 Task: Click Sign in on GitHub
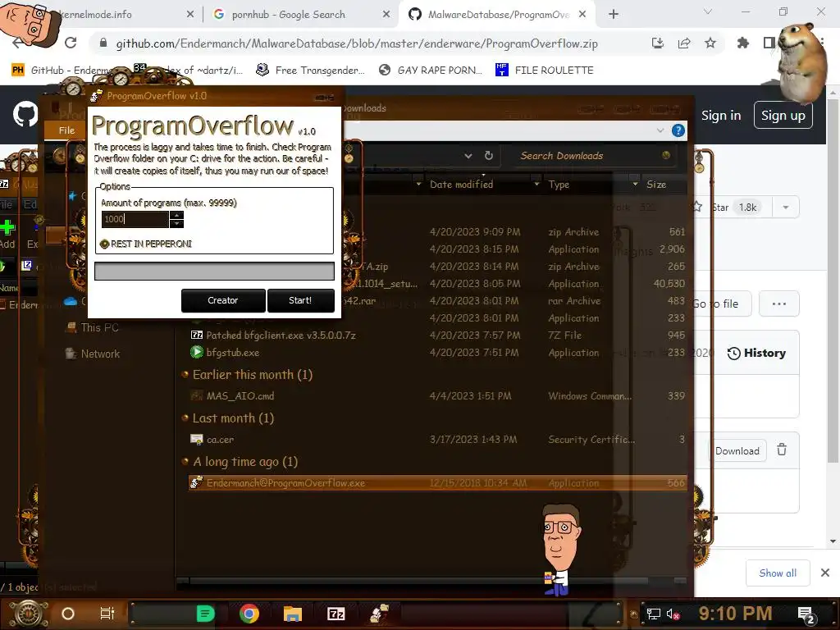[x=721, y=115]
